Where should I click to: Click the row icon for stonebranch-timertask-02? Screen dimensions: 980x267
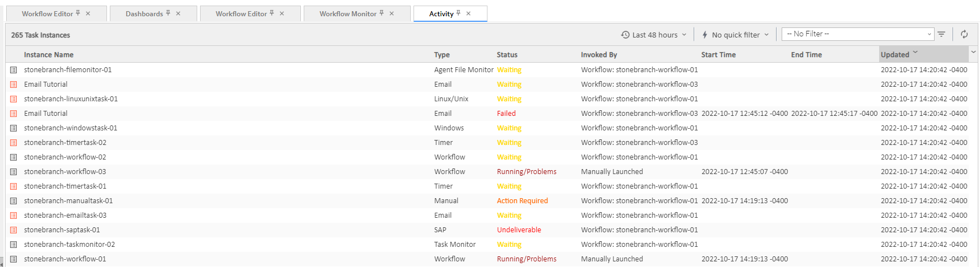click(x=13, y=143)
